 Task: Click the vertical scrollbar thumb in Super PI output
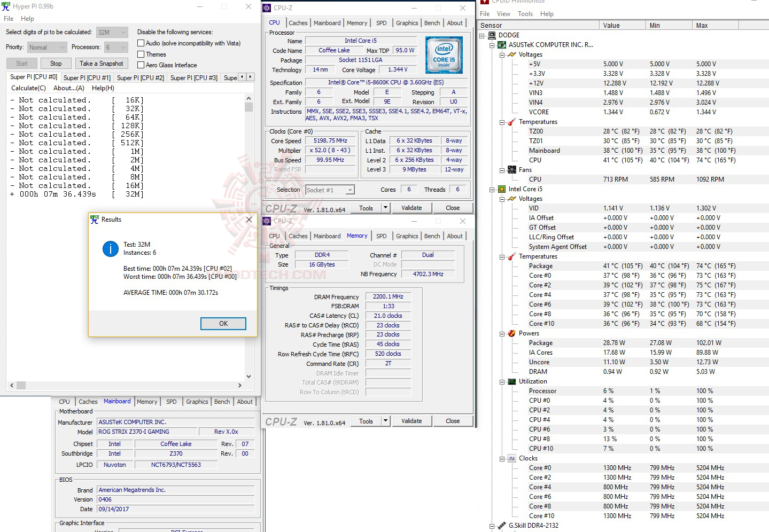click(248, 107)
